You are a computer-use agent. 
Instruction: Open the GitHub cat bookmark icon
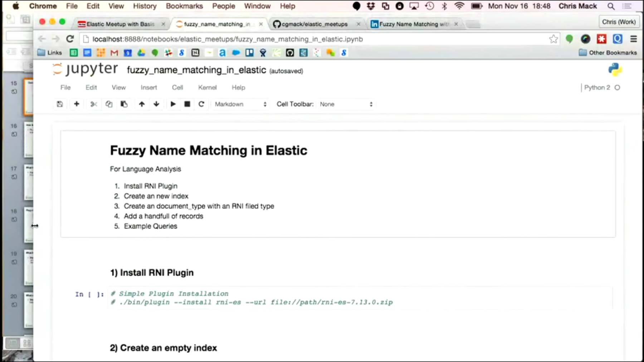[290, 53]
